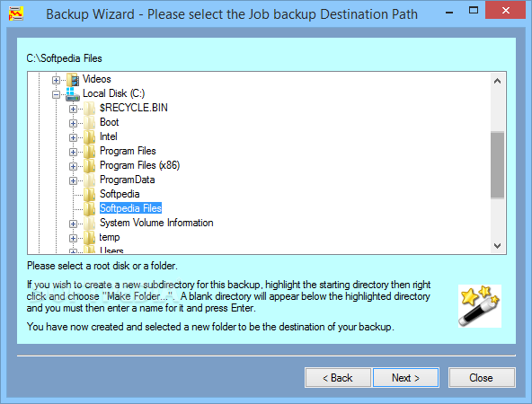Click the Backup Wizard app icon in title bar

tap(15, 13)
